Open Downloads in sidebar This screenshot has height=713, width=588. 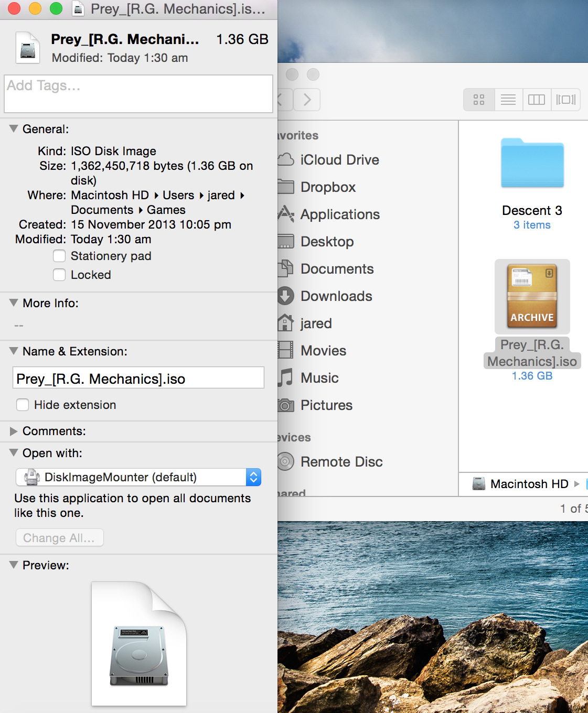point(336,296)
